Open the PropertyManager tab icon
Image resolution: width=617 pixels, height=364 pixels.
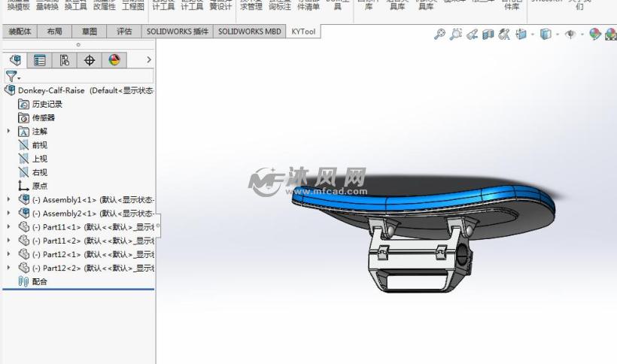40,60
